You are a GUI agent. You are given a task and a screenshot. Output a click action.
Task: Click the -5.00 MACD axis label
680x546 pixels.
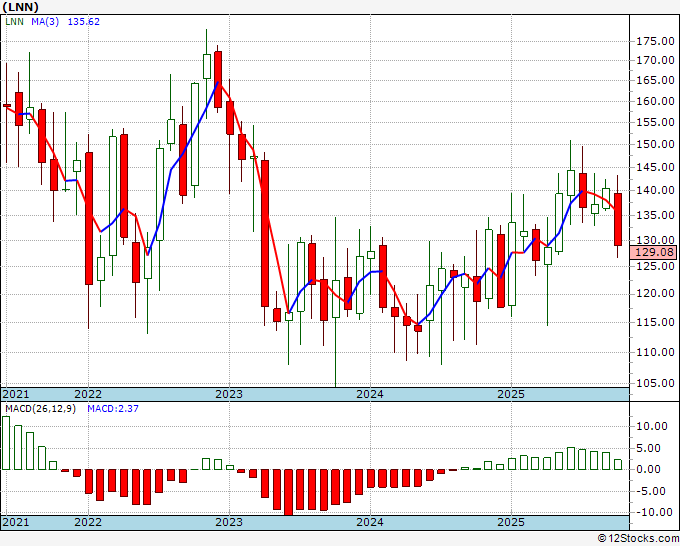652,491
